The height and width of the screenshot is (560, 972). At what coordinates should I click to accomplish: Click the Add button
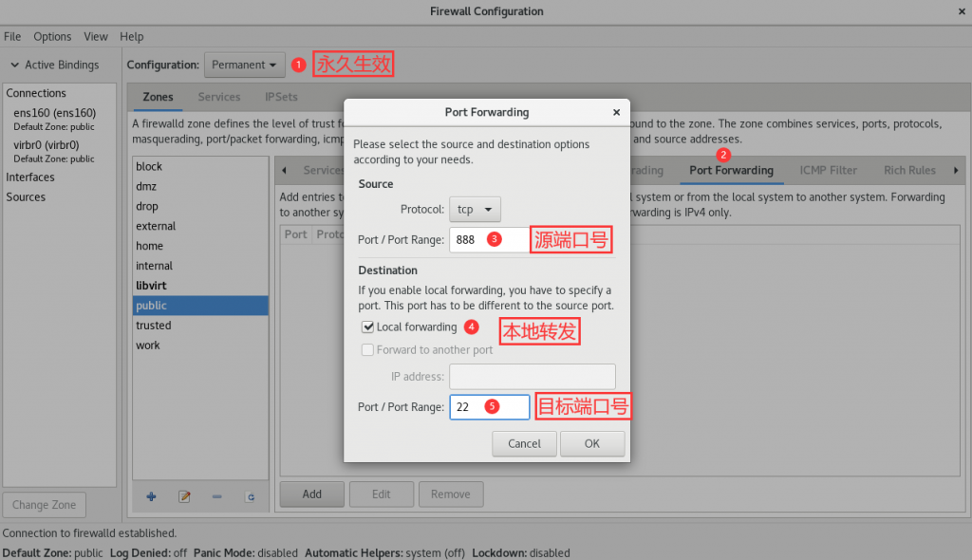click(x=311, y=495)
